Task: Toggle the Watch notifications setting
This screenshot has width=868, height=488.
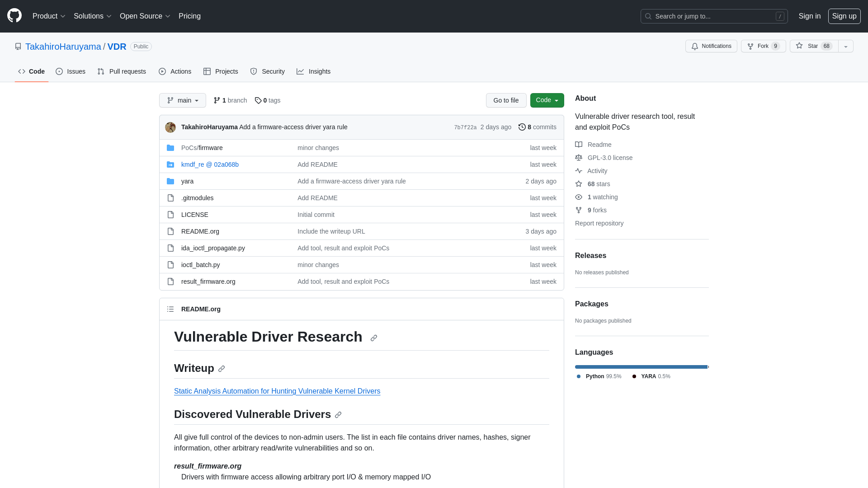Action: (711, 46)
